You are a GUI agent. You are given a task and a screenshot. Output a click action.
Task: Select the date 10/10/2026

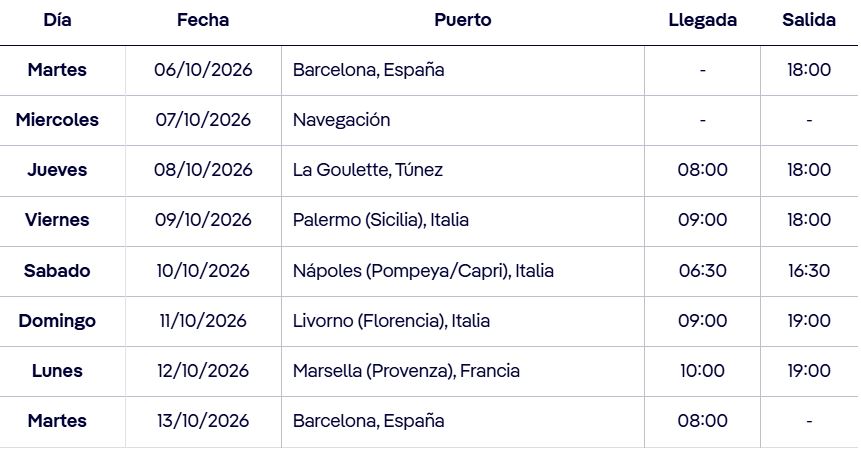click(x=203, y=271)
